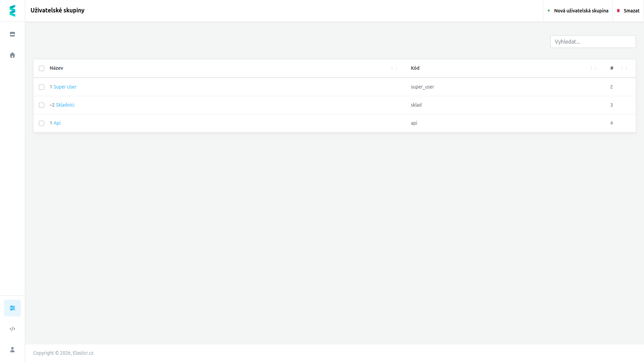Screen dimensions: 644x362
Task: Check the Super User row checkbox
Action: pyautogui.click(x=42, y=87)
